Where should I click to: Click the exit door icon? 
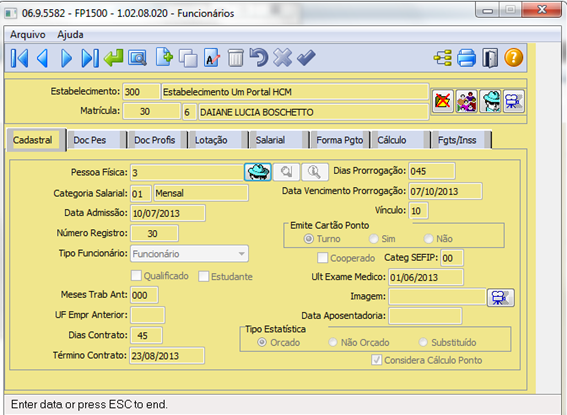pos(490,58)
